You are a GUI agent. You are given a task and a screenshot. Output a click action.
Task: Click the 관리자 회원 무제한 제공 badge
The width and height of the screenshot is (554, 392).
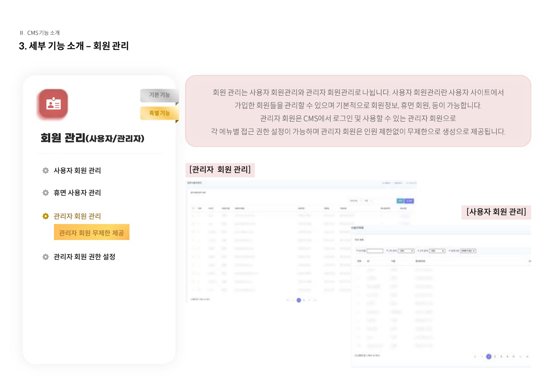coord(92,232)
